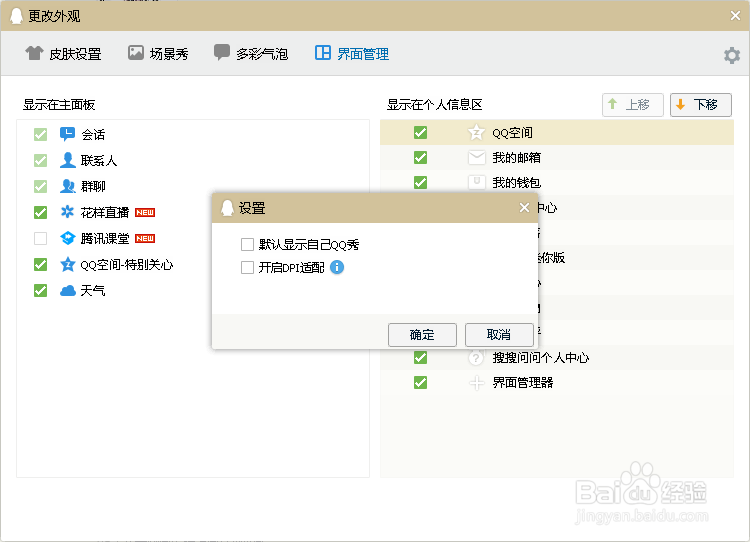Click the 搜搜问问 question mark icon
Viewport: 750px width, 542px height.
pos(476,357)
